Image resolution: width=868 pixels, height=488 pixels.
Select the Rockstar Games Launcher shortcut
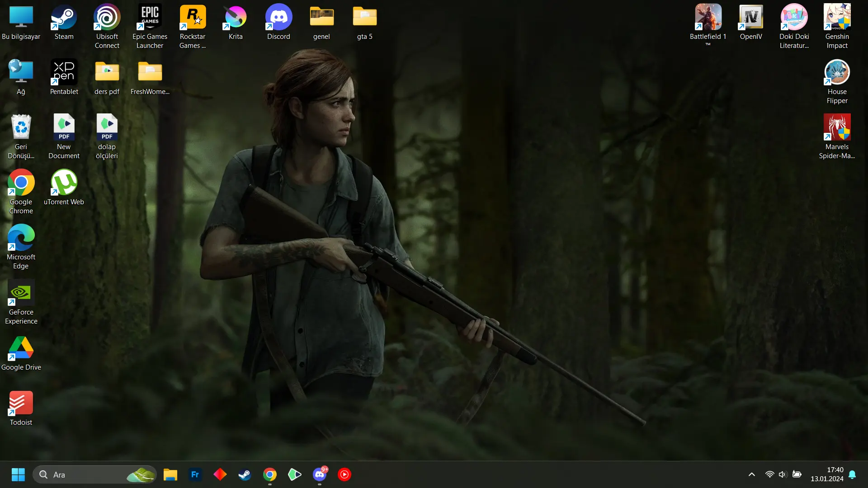pos(193,26)
